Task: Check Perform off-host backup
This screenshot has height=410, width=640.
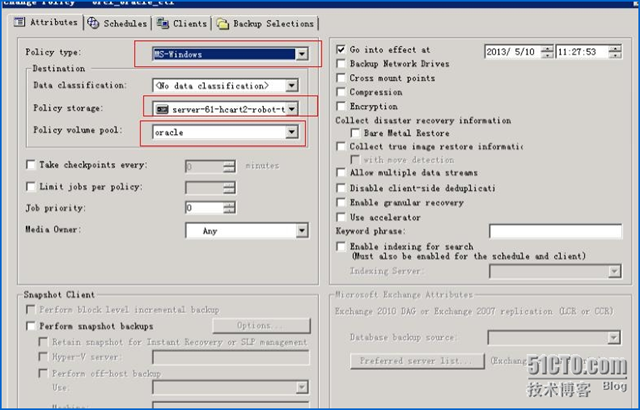Action: (x=43, y=373)
